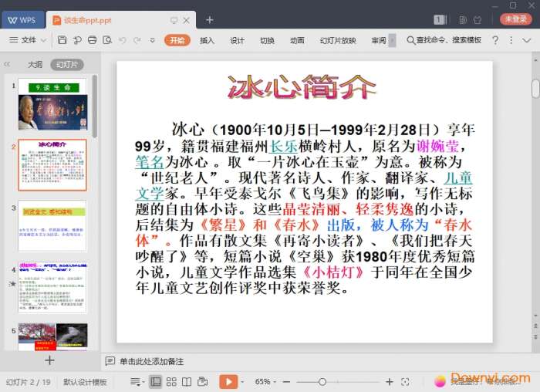The width and height of the screenshot is (540, 392).
Task: Zoom out with the minus button
Action: pyautogui.click(x=286, y=382)
